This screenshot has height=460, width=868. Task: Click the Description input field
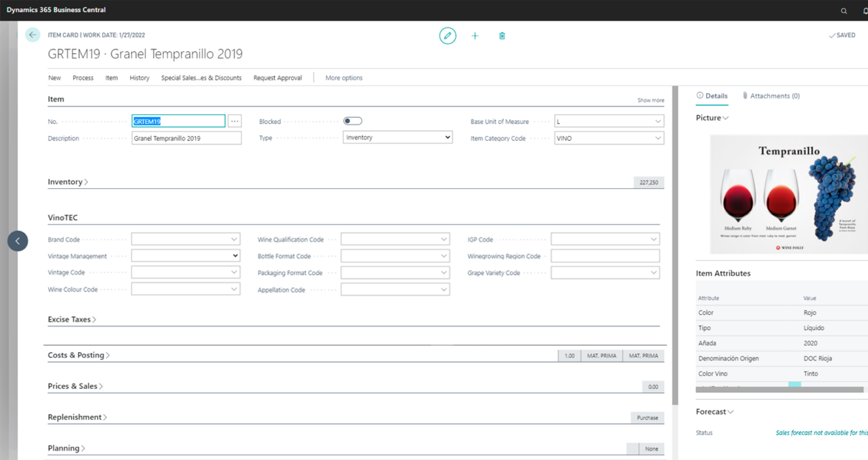186,138
